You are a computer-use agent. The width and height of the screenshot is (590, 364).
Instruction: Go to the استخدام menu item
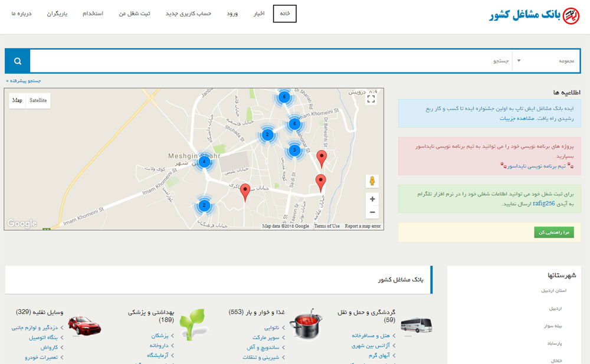(93, 14)
